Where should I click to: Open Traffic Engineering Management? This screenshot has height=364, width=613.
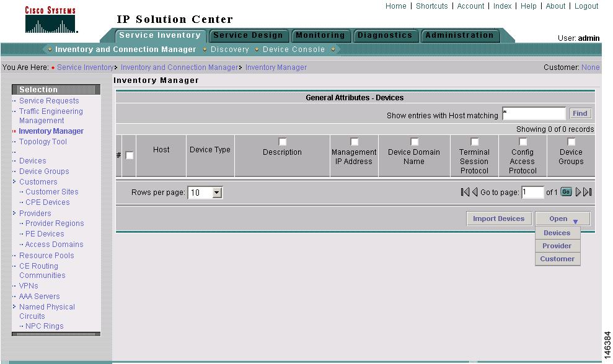51,116
